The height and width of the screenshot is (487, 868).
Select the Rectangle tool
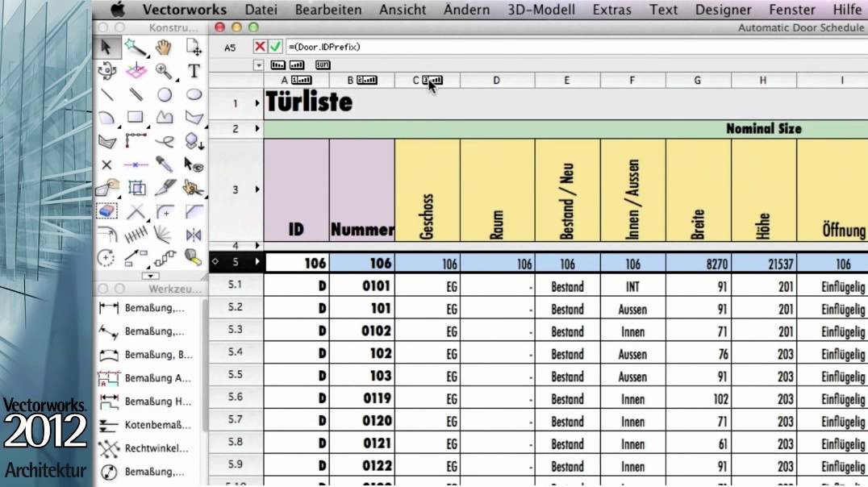135,118
